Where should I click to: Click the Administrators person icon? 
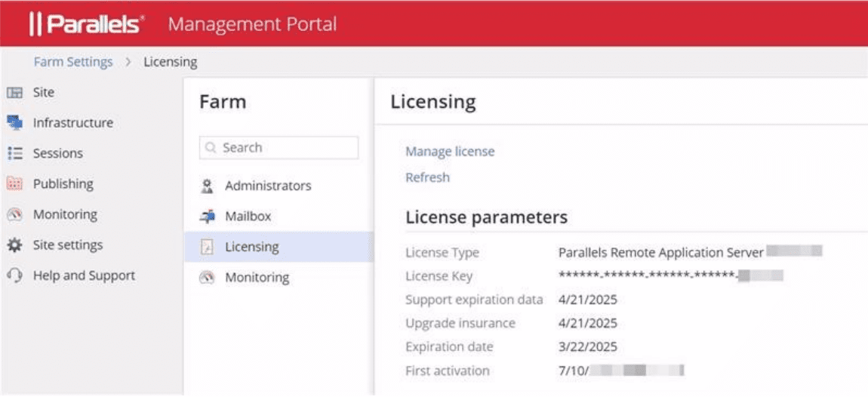207,186
